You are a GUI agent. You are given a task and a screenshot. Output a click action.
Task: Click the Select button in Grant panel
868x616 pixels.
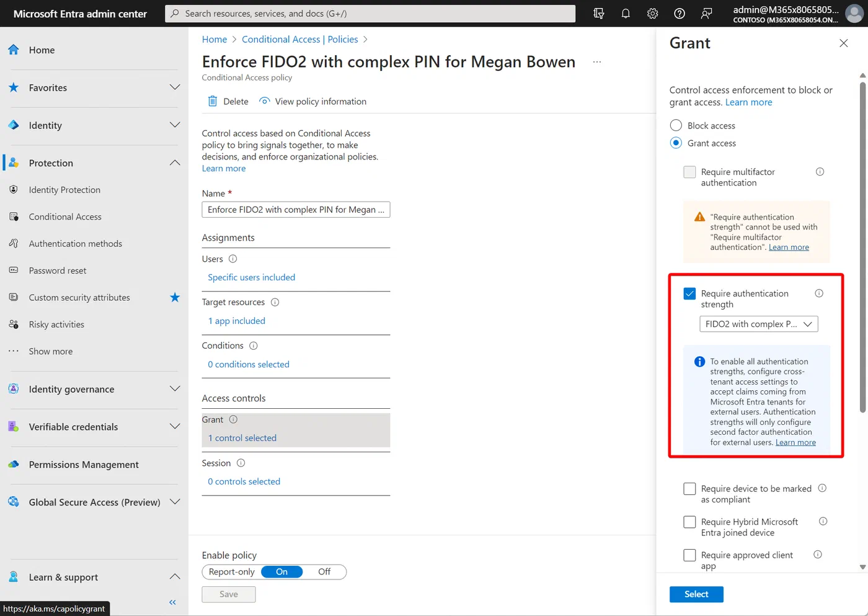(696, 594)
